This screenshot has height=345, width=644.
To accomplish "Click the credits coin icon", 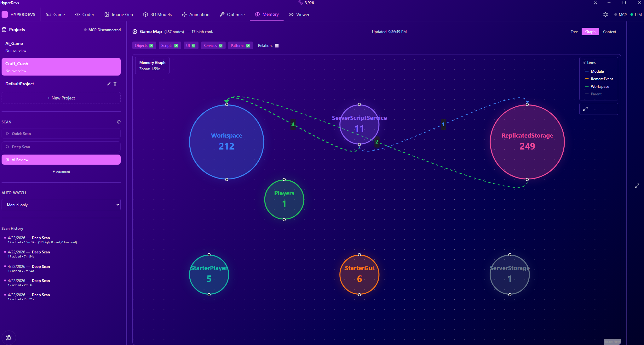I will click(301, 3).
